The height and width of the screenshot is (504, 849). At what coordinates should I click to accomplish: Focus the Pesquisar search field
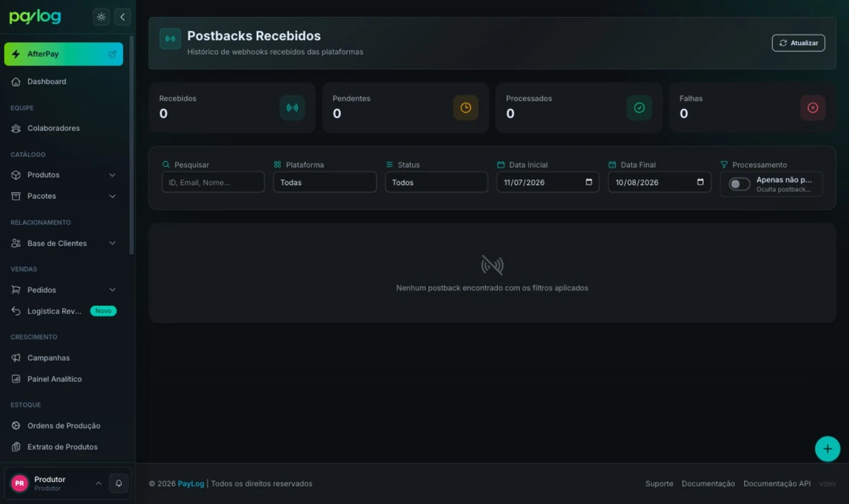point(213,182)
